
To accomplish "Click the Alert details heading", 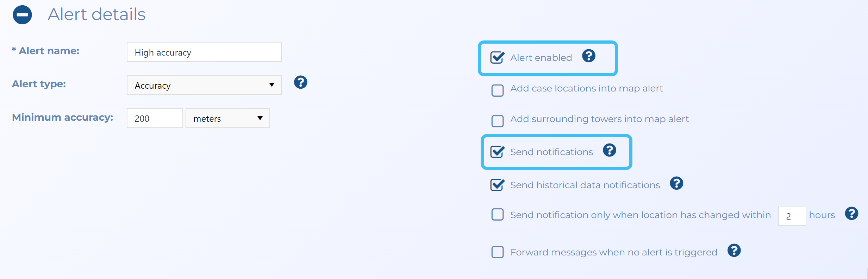I will 96,14.
